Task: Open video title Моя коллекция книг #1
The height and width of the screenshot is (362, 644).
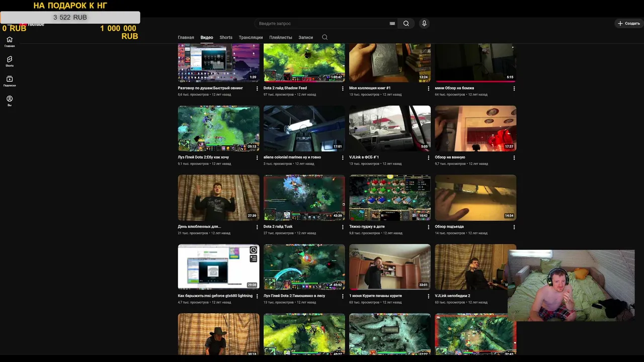Action: point(370,88)
